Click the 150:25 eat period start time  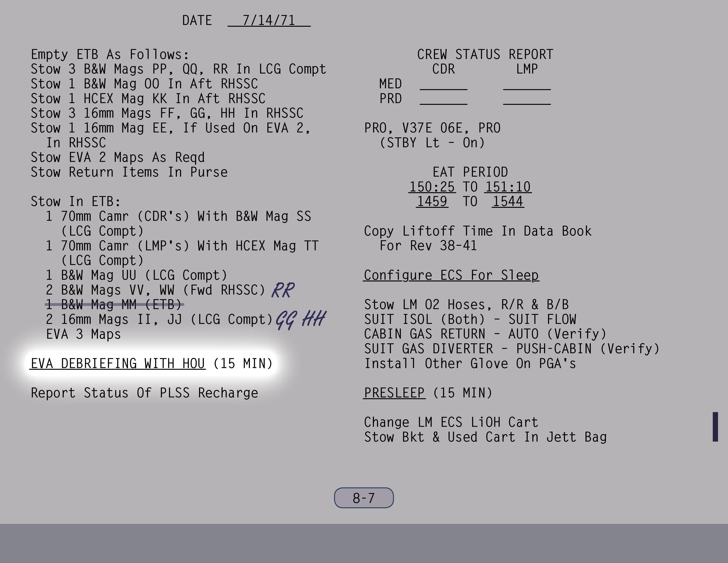point(432,187)
